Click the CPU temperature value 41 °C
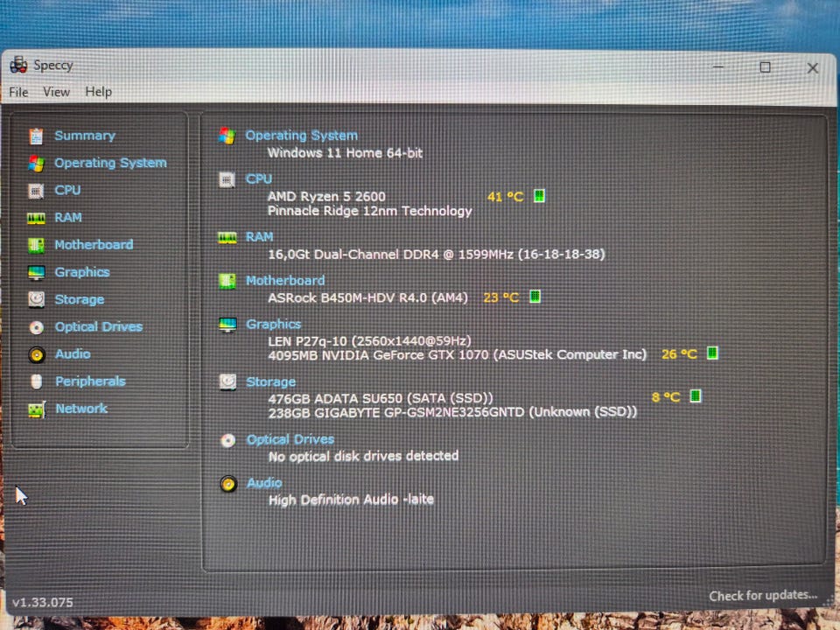Viewport: 840px width, 630px height. [505, 197]
